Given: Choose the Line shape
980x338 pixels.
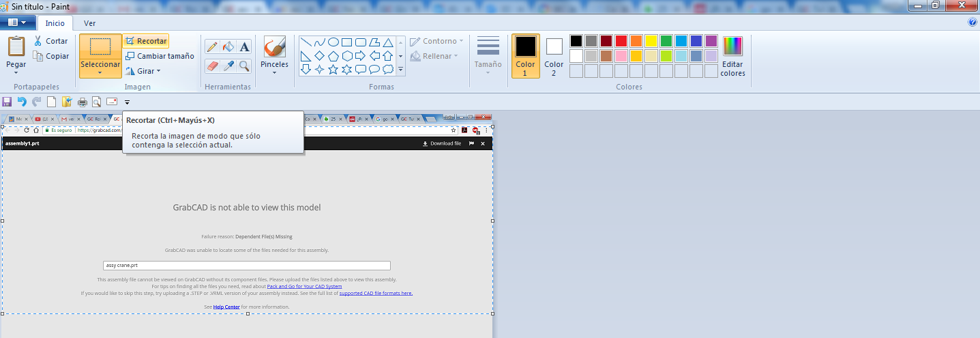Looking at the screenshot, I should [x=306, y=42].
